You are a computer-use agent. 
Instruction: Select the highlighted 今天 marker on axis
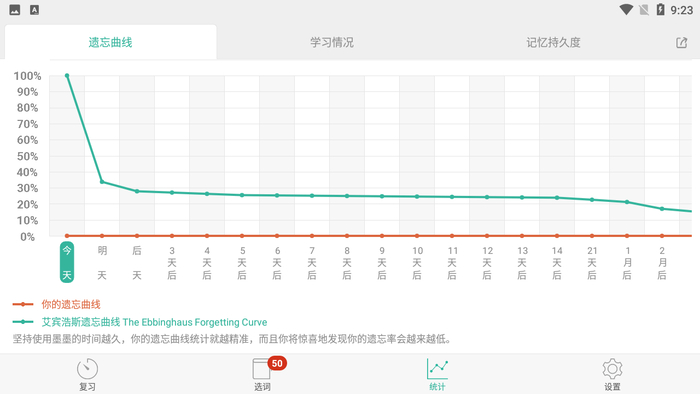click(67, 262)
